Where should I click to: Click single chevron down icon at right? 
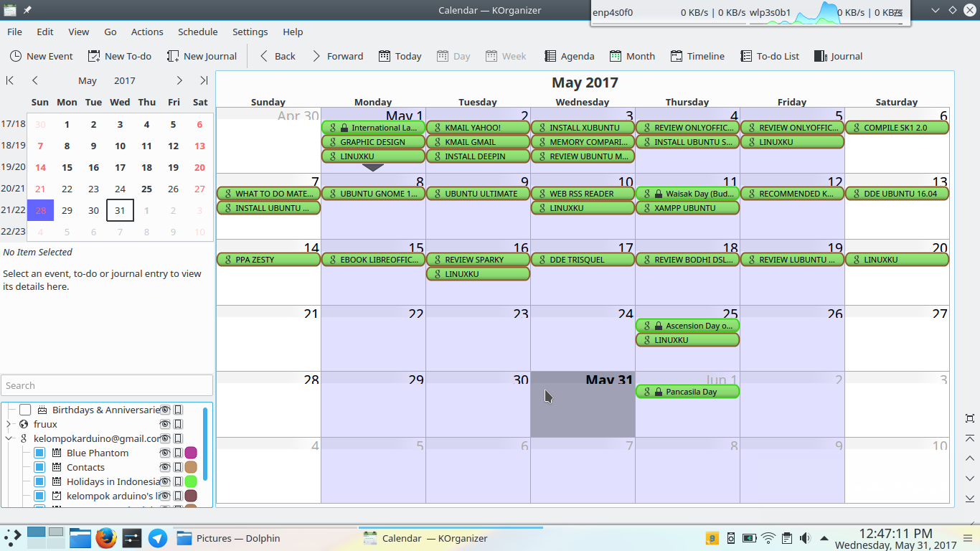point(970,478)
